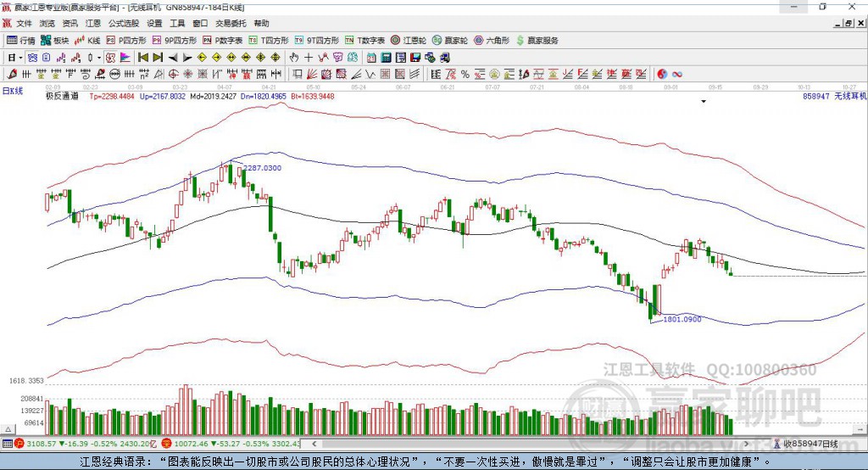
Task: Open the T四方形 tool
Action: click(269, 41)
